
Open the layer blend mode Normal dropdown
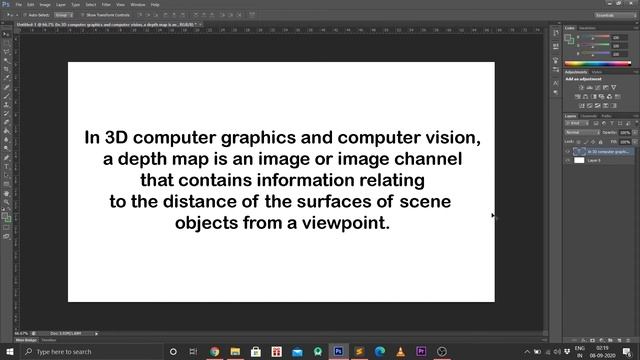point(582,133)
